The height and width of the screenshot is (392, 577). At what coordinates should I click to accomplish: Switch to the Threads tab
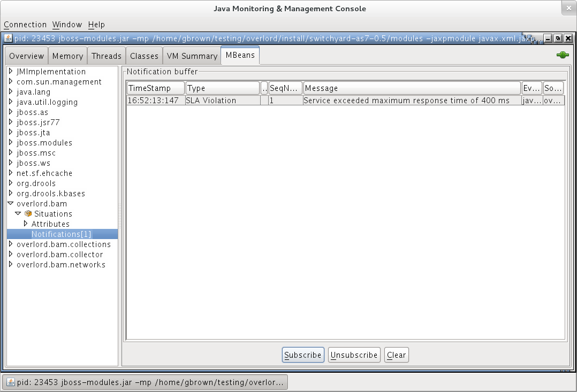[x=107, y=56]
